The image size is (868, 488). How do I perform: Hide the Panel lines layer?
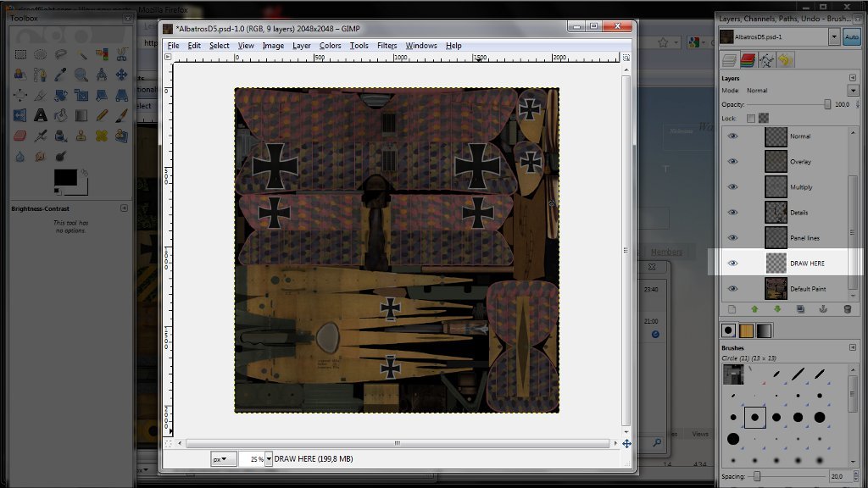point(732,238)
